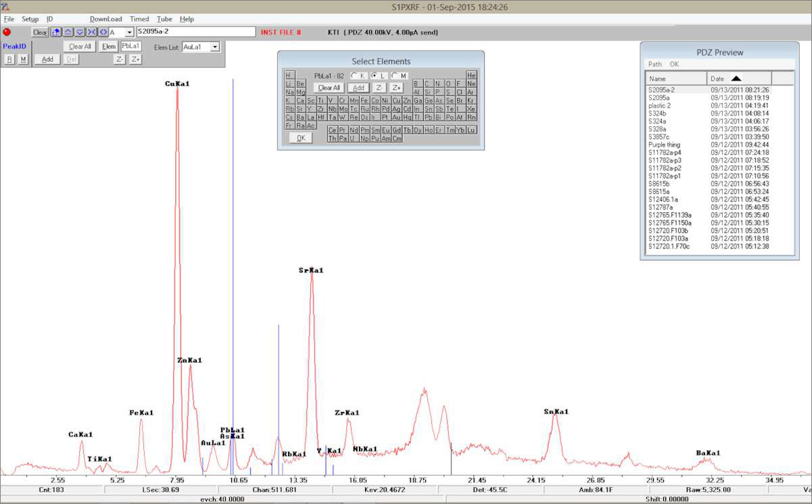This screenshot has height=504, width=812.
Task: Click the down-arrow scale toolbar icon
Action: [80, 32]
